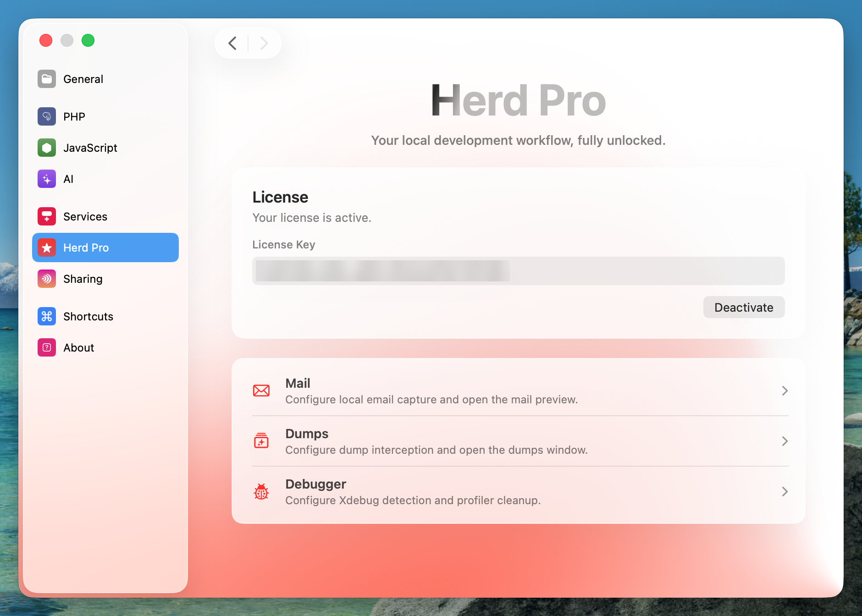Image resolution: width=862 pixels, height=616 pixels.
Task: Click the Mail envelope icon
Action: [261, 390]
